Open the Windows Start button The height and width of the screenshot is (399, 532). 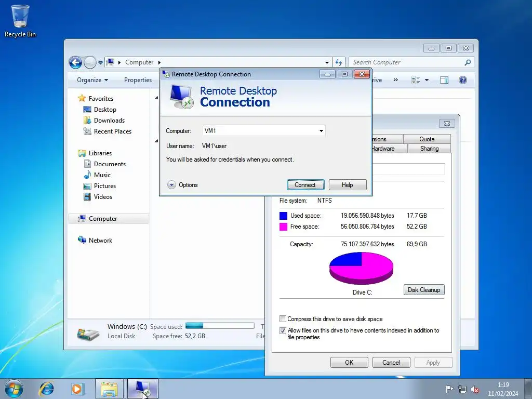pyautogui.click(x=14, y=389)
